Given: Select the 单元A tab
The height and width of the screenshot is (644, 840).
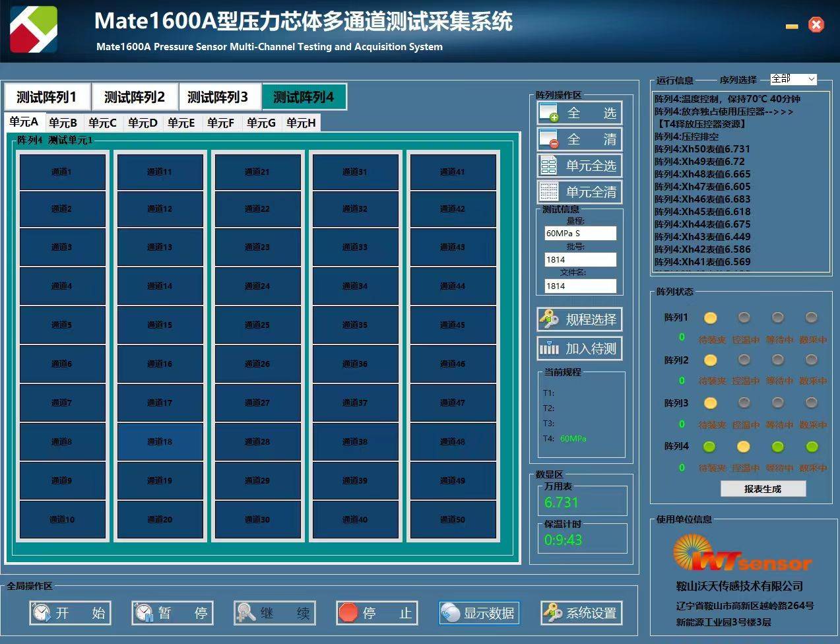Looking at the screenshot, I should click(x=24, y=121).
